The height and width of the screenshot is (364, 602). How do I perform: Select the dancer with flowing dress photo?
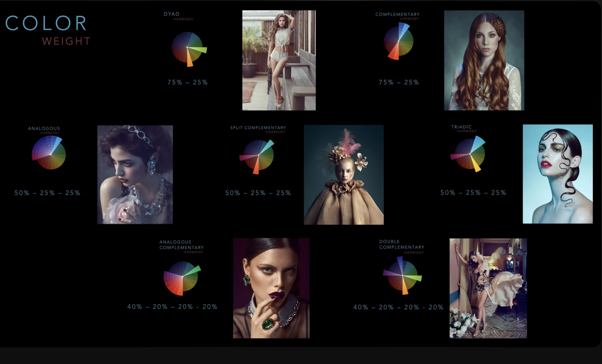tap(488, 288)
